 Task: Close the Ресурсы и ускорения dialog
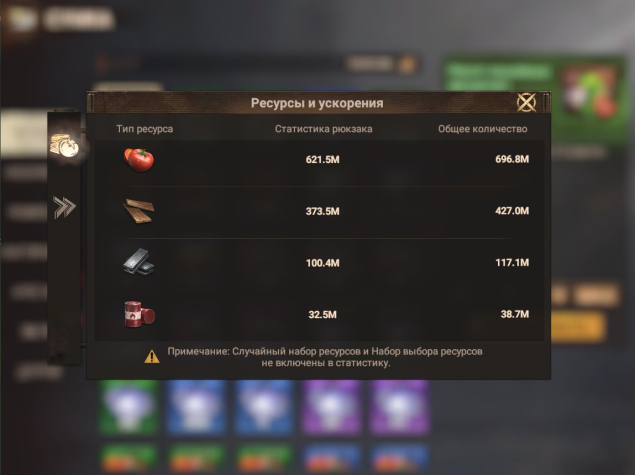[526, 102]
